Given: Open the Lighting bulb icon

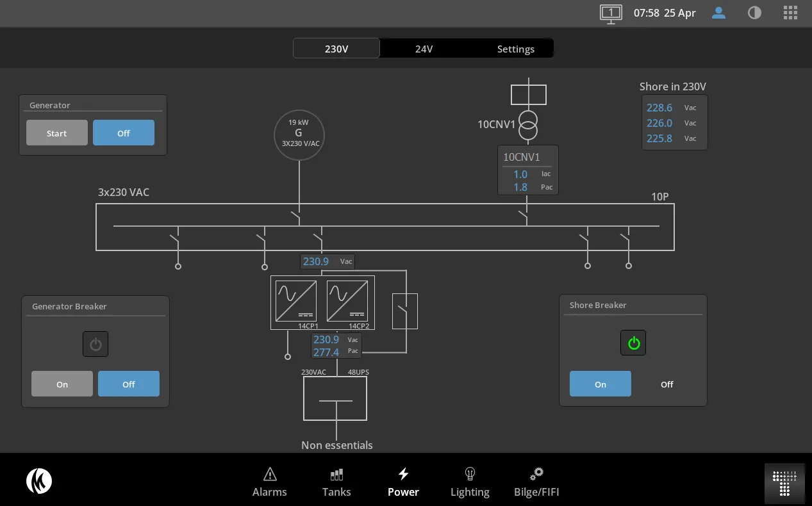Looking at the screenshot, I should coord(470,474).
